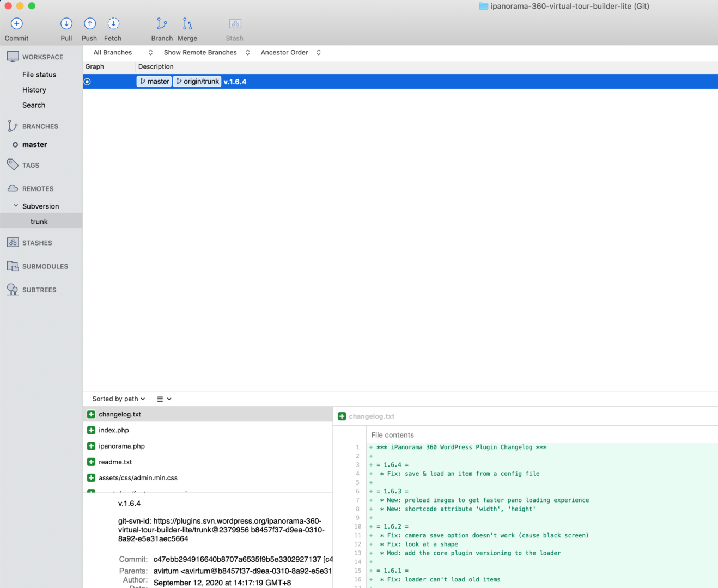Click the commit graph node circle
This screenshot has height=588, width=718.
click(87, 82)
